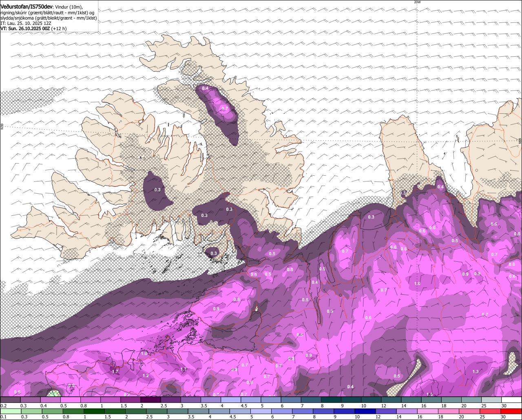Image resolution: width=522 pixels, height=420 pixels.
Task: Select lower color bar swatch above 0.5
Action: tap(52, 411)
